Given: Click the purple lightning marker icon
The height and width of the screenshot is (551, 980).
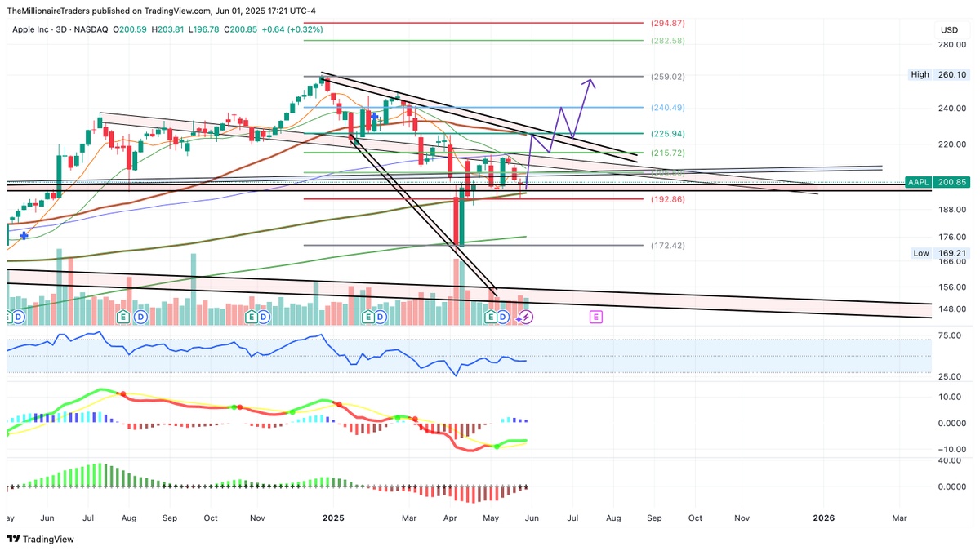Looking at the screenshot, I should point(526,316).
